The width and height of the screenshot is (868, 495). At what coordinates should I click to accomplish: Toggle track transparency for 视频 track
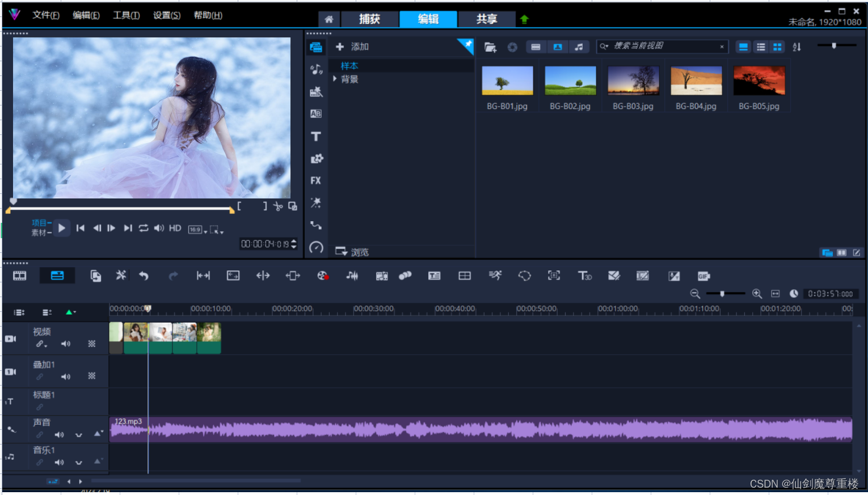tap(92, 344)
